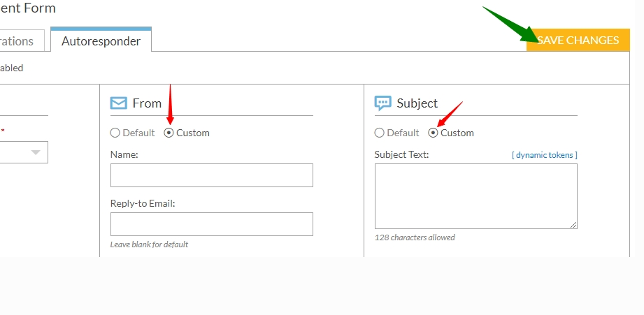This screenshot has width=644, height=315.
Task: Focus the Name input field
Action: point(211,175)
